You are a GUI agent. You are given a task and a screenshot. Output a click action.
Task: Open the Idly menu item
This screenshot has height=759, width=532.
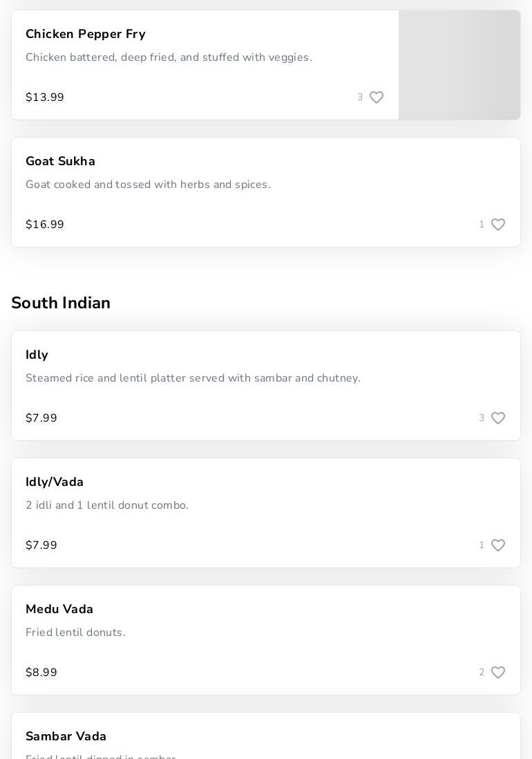pyautogui.click(x=37, y=355)
